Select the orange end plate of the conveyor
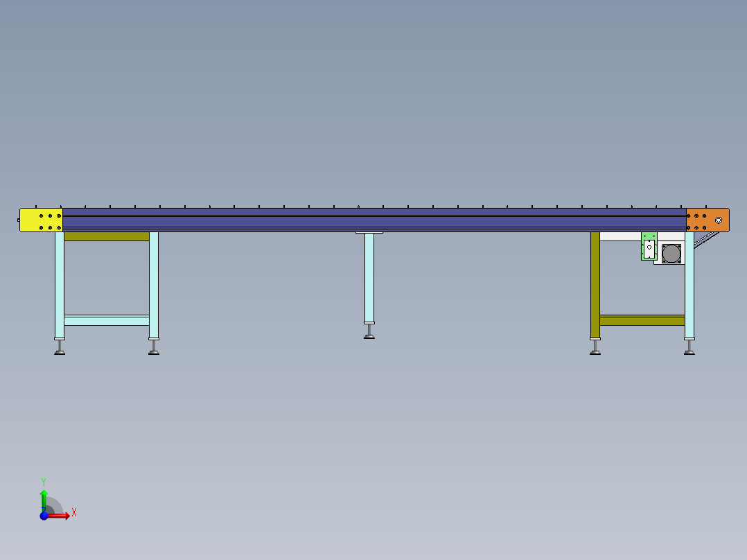747x560 pixels. point(708,220)
